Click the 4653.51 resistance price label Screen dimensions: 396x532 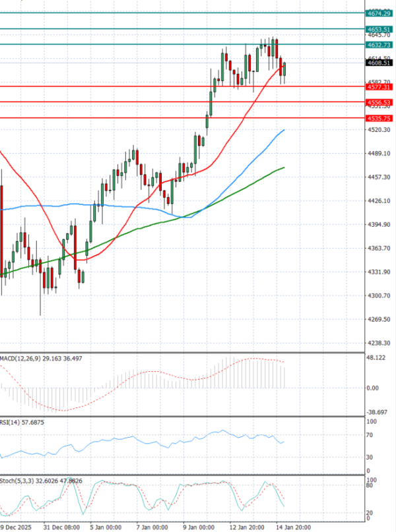tap(379, 29)
